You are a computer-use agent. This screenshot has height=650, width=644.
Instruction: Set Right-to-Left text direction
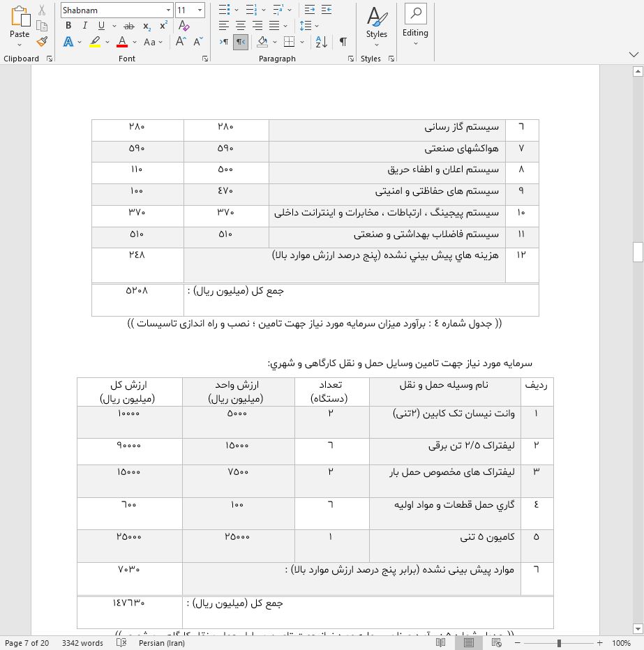click(x=241, y=41)
